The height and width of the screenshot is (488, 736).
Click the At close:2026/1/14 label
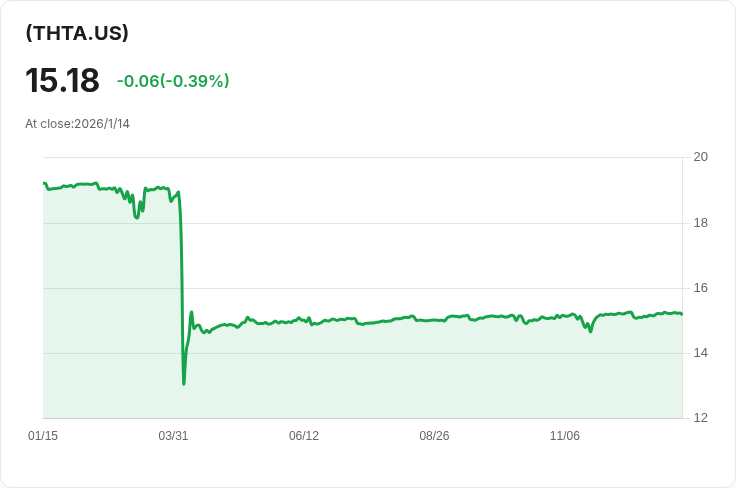click(77, 124)
